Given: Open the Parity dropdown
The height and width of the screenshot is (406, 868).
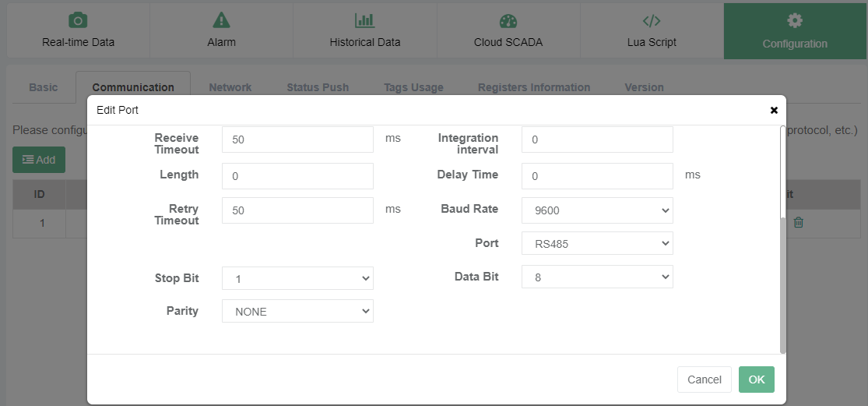Looking at the screenshot, I should [x=297, y=311].
